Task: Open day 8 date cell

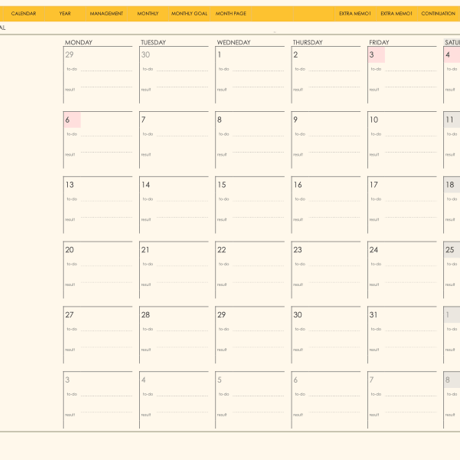Action: click(219, 120)
